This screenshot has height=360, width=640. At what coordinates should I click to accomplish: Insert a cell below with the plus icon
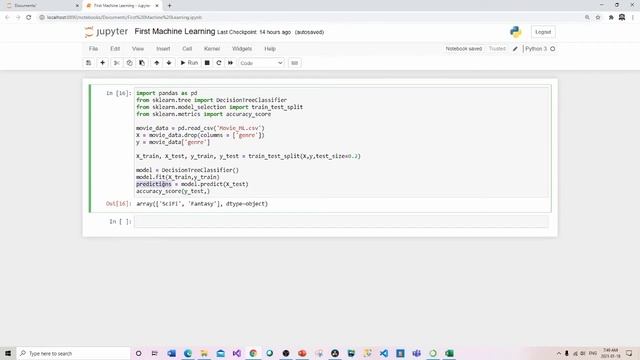coord(102,63)
